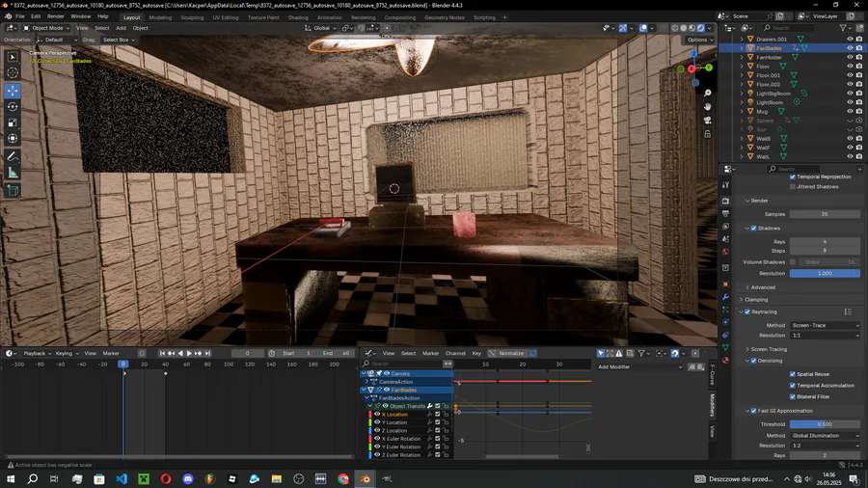Disable rendering of Mug via camera icon
The height and width of the screenshot is (488, 868).
point(859,111)
